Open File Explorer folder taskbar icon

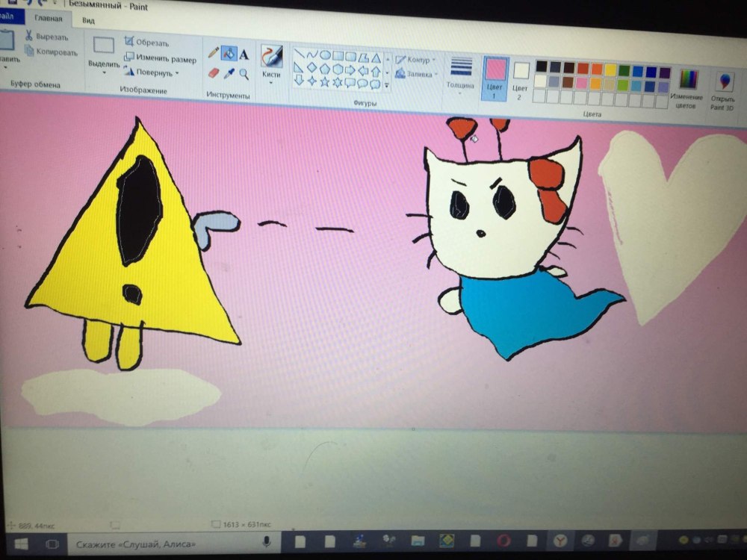418,541
